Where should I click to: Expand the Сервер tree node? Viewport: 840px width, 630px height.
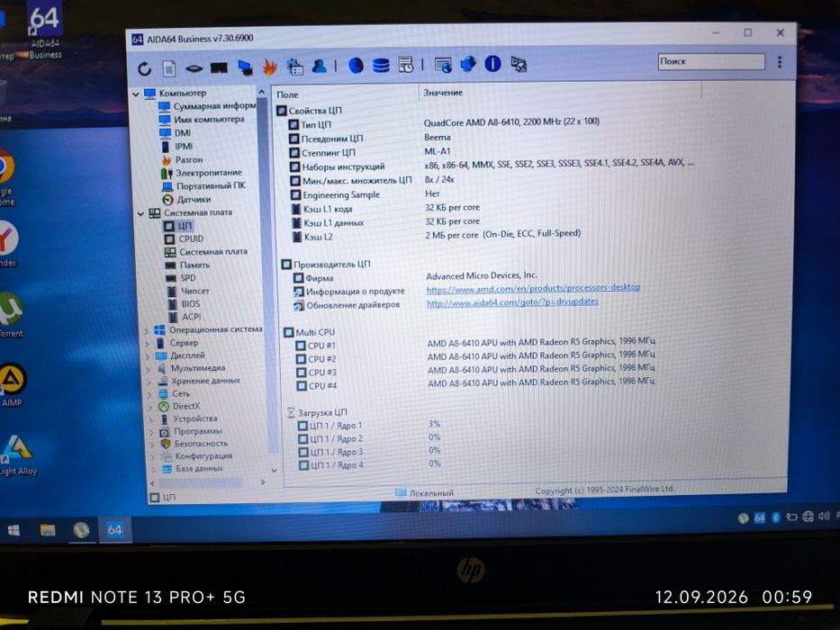click(147, 344)
